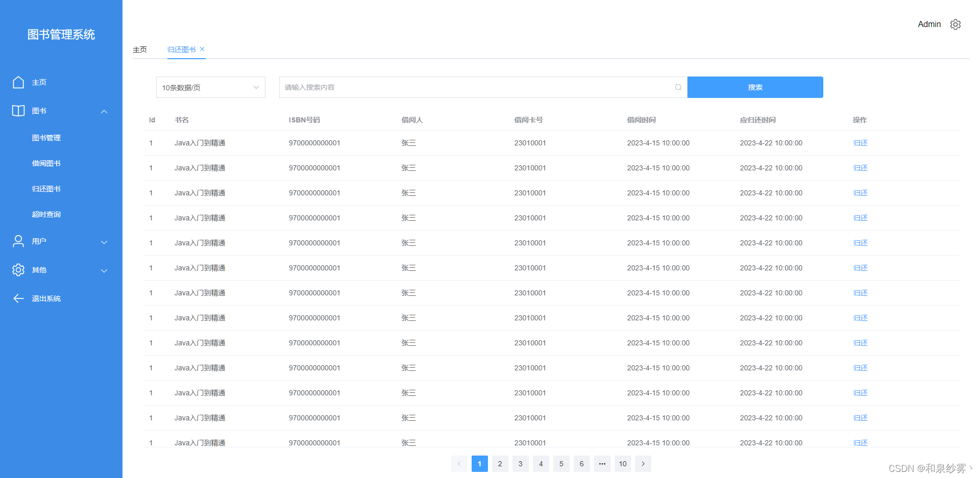Close the 归还图书 tab using its X icon
This screenshot has width=980, height=478.
pyautogui.click(x=202, y=49)
